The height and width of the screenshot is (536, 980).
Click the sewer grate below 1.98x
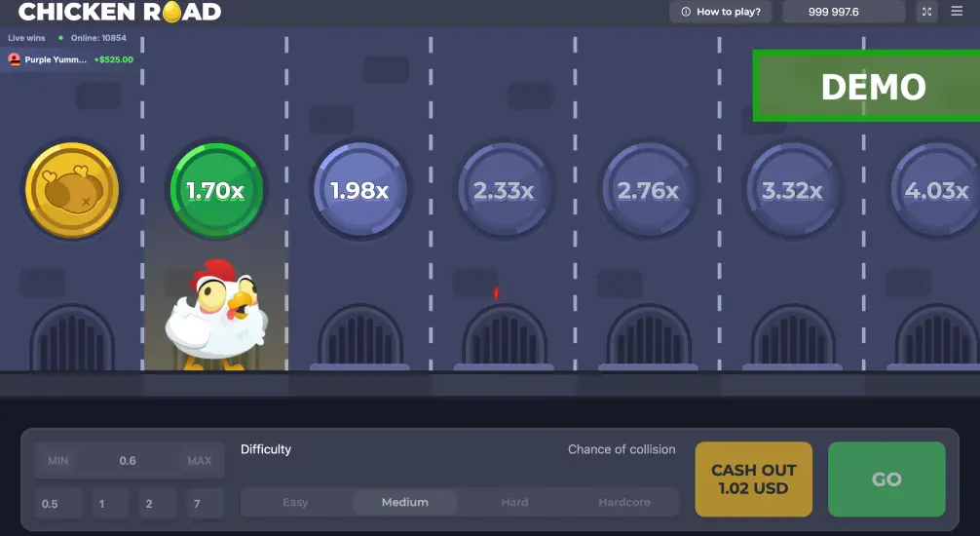coord(360,338)
